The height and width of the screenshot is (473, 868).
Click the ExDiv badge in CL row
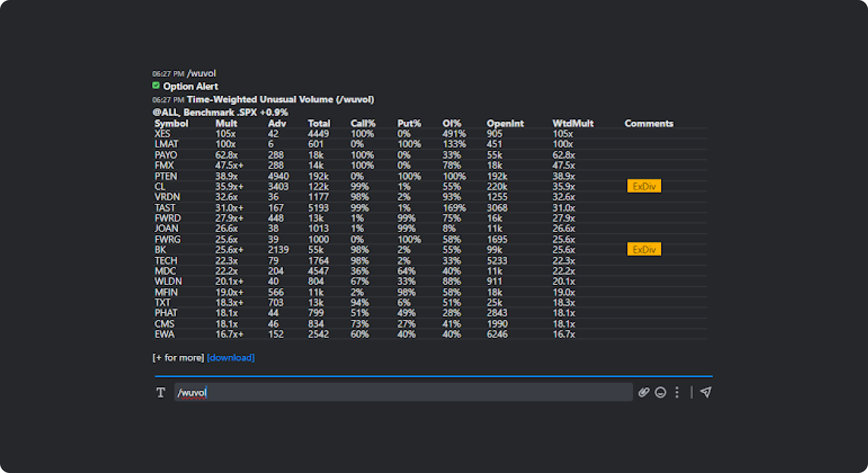coord(644,186)
